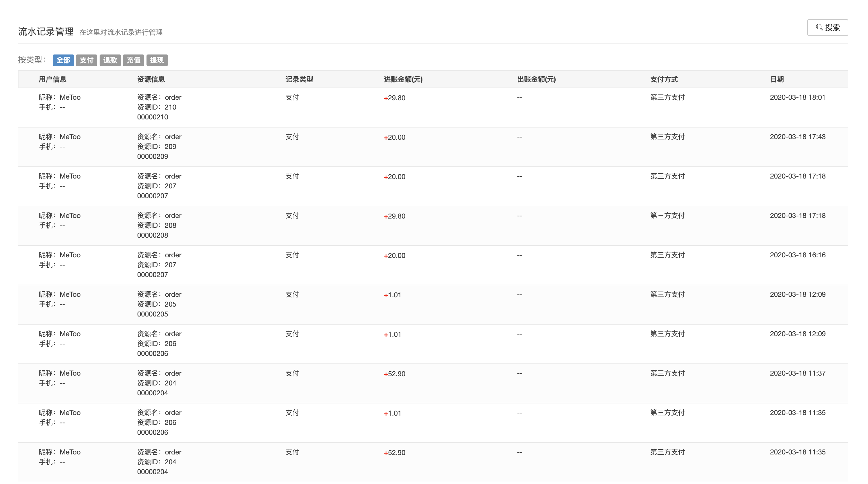This screenshot has height=484, width=868.
Task: Click 昵称：MeToo in the 资源ID 210 row
Action: coord(60,97)
